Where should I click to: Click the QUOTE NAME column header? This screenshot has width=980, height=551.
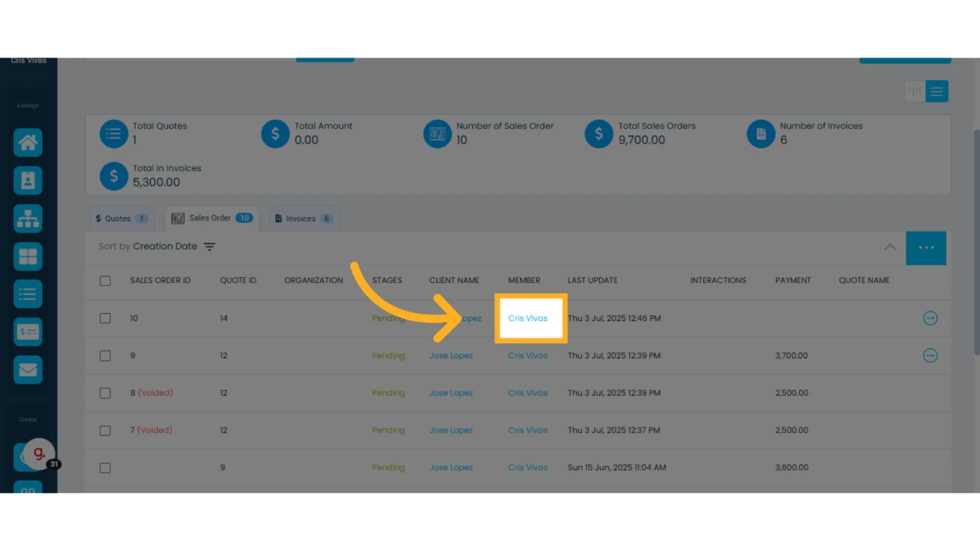tap(864, 281)
